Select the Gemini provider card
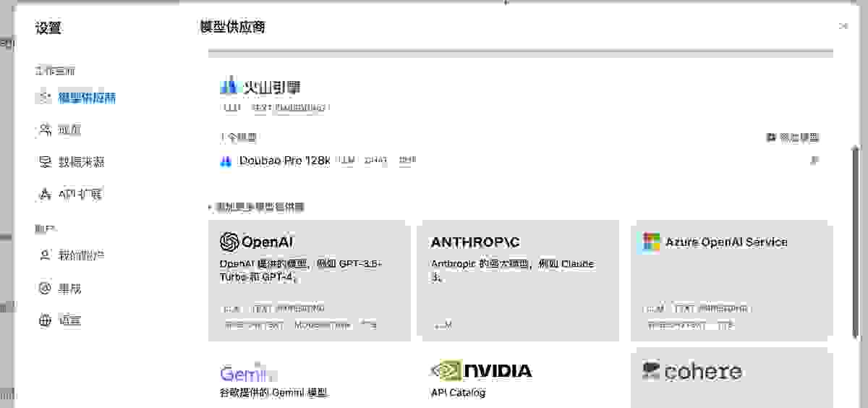This screenshot has width=868, height=408. pos(309,378)
